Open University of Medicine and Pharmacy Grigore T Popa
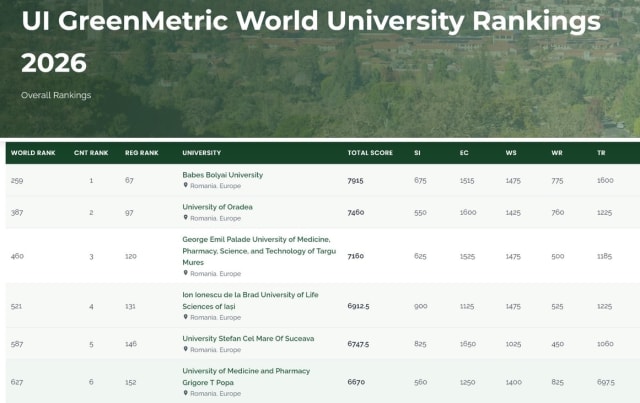The image size is (640, 403). coord(246,377)
